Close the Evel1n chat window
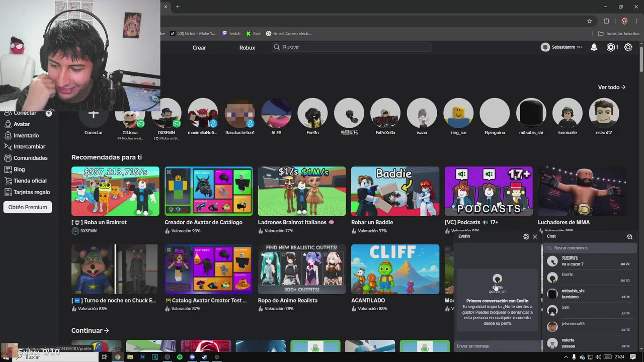 coord(535,236)
